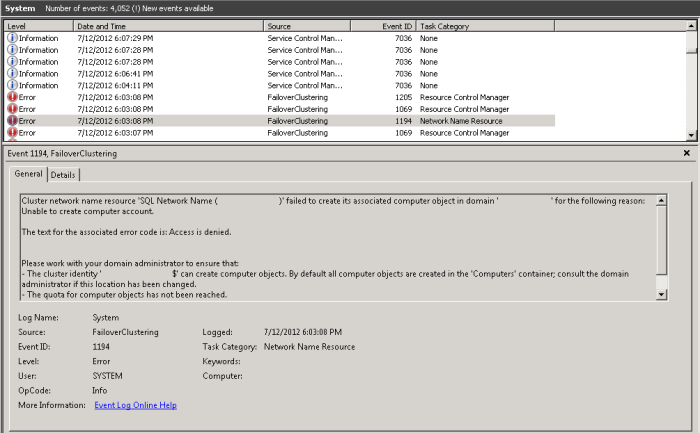Click the Task Category column header

(x=485, y=25)
